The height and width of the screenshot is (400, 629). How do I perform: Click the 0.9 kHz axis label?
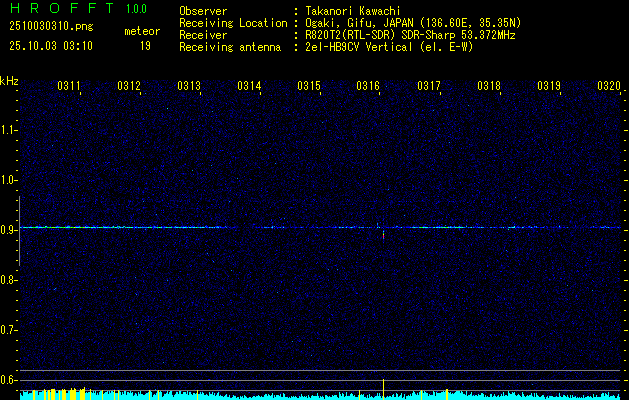(x=8, y=230)
